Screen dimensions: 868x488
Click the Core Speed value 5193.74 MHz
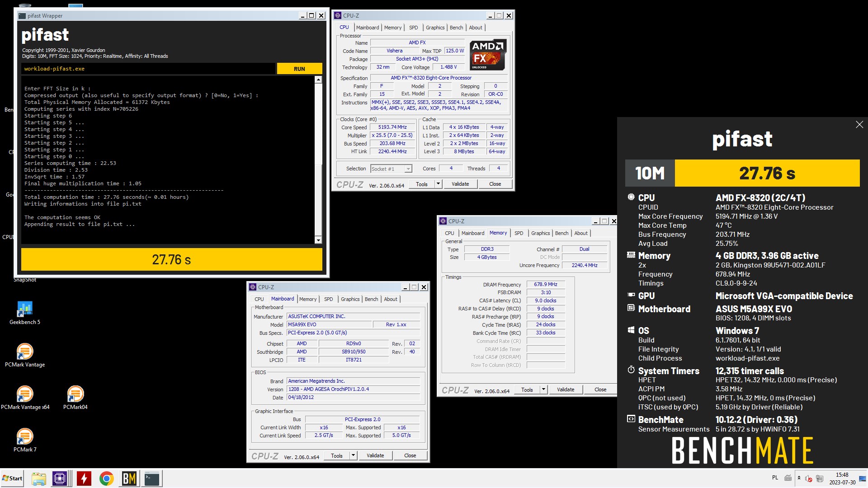[392, 127]
